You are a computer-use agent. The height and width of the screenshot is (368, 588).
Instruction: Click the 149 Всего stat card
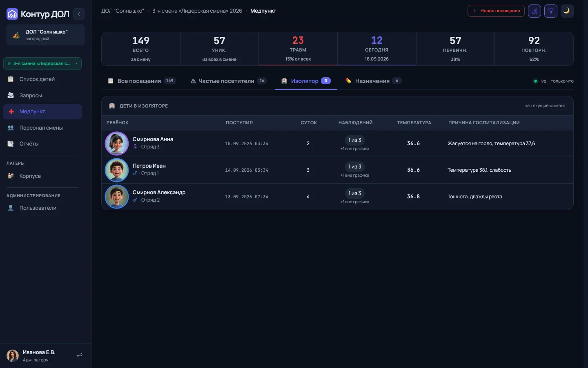point(141,49)
